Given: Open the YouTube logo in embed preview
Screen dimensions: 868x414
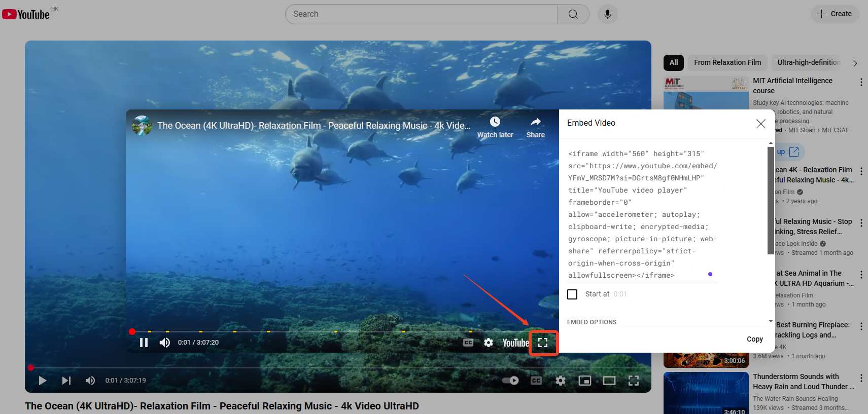Looking at the screenshot, I should click(x=515, y=343).
